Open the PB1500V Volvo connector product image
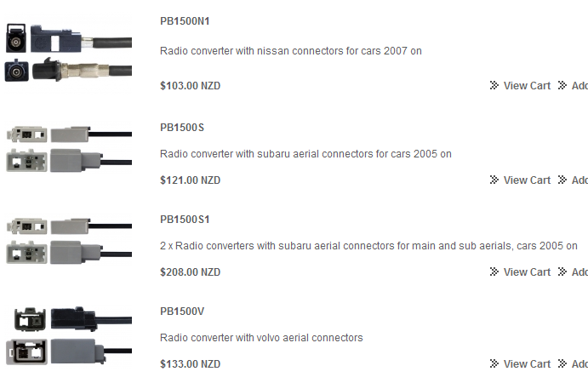Viewport: 588px width, 383px height. click(68, 334)
